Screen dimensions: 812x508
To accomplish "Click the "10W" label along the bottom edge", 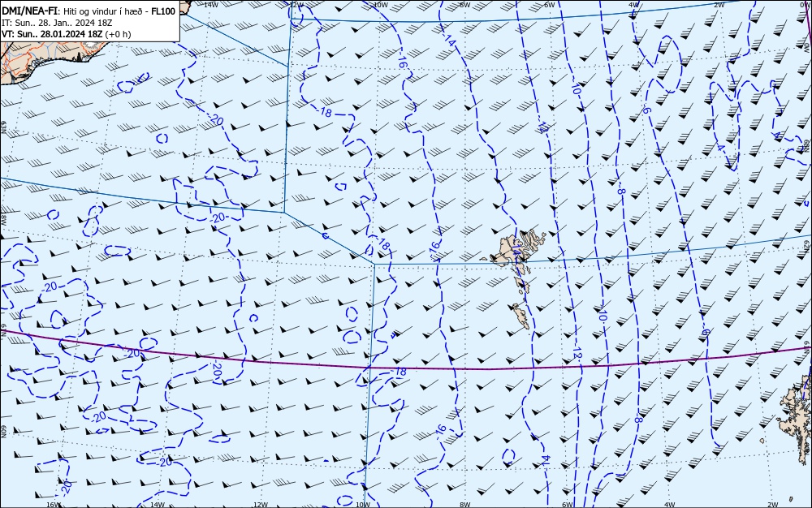I will tap(363, 505).
